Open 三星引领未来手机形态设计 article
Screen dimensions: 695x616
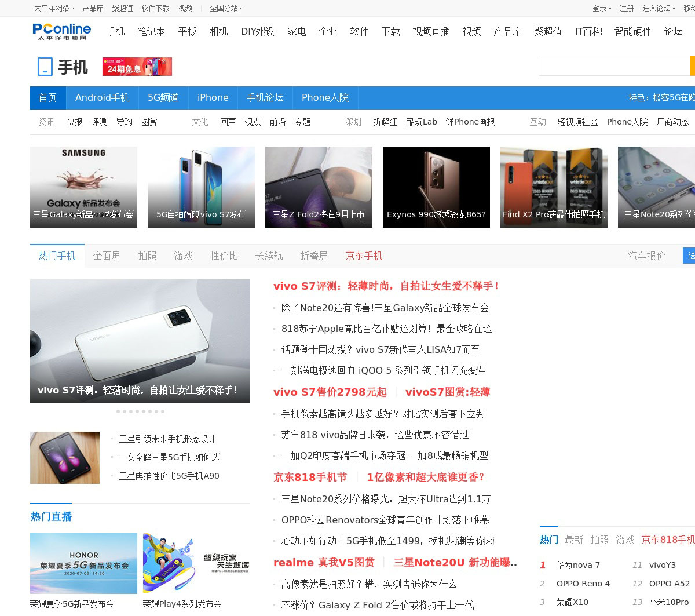[167, 439]
